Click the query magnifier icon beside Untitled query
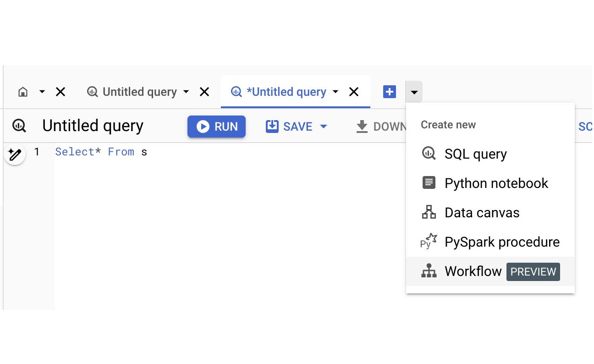The height and width of the screenshot is (364, 594). 19,126
